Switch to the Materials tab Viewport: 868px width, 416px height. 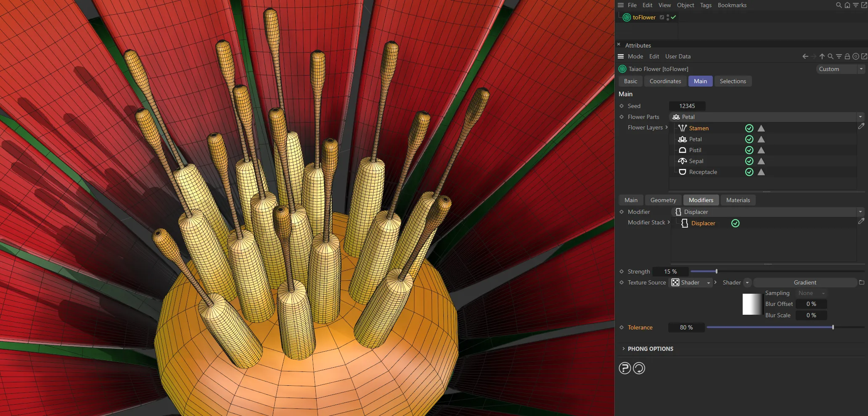tap(738, 200)
